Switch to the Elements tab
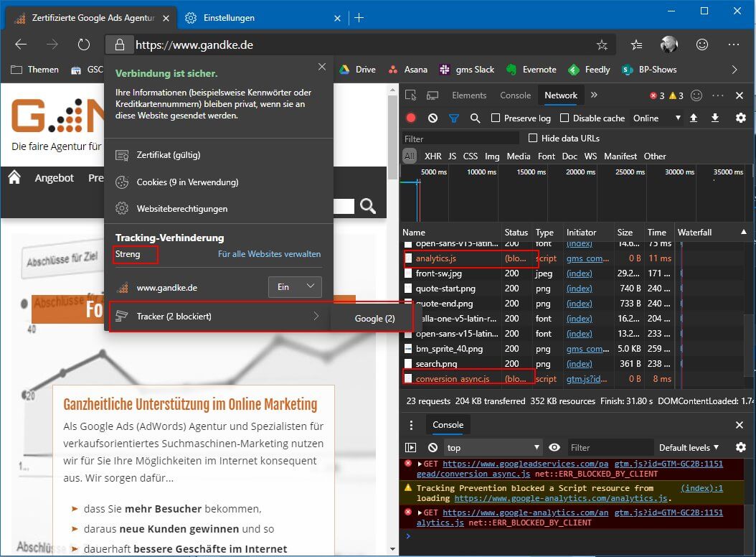This screenshot has height=557, width=756. coord(468,95)
